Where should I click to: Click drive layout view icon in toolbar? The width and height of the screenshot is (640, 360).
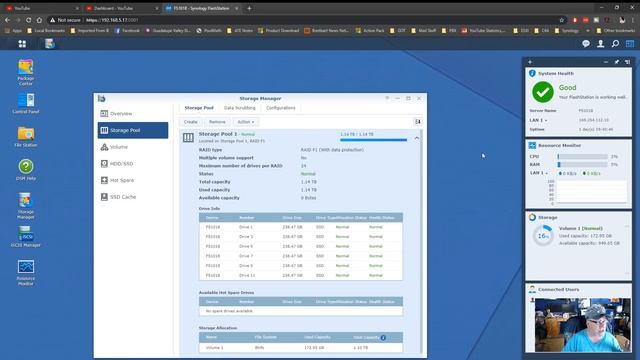[x=418, y=122]
